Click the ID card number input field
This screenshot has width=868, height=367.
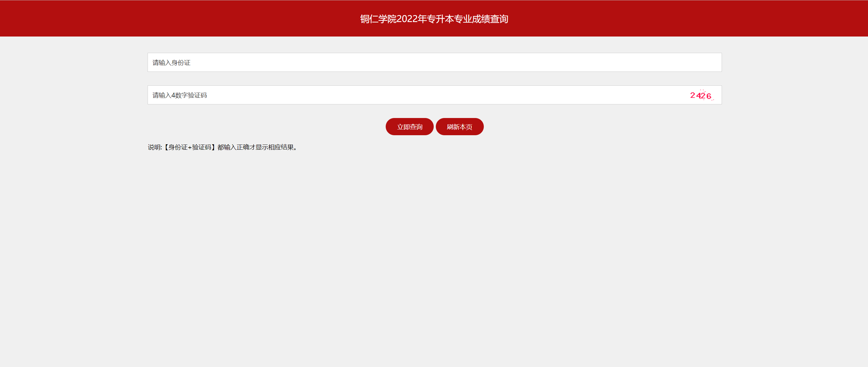[x=434, y=62]
